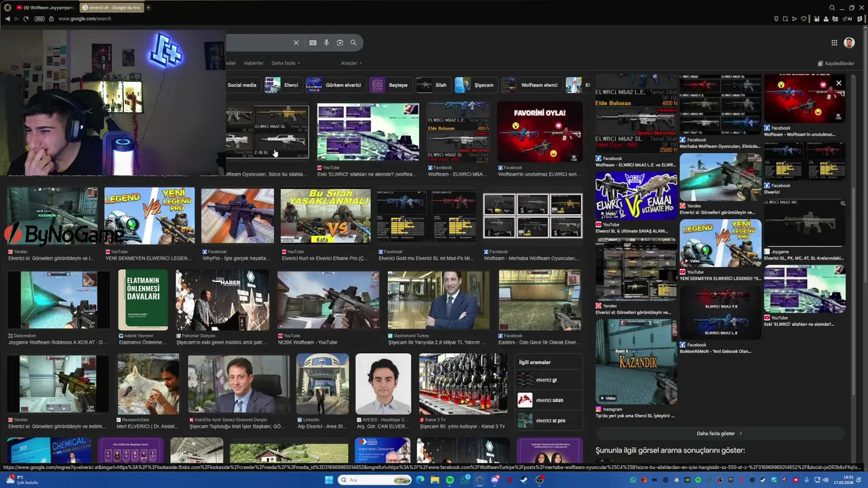Select related search elverici silah
This screenshot has width=868, height=488.
coord(549,401)
